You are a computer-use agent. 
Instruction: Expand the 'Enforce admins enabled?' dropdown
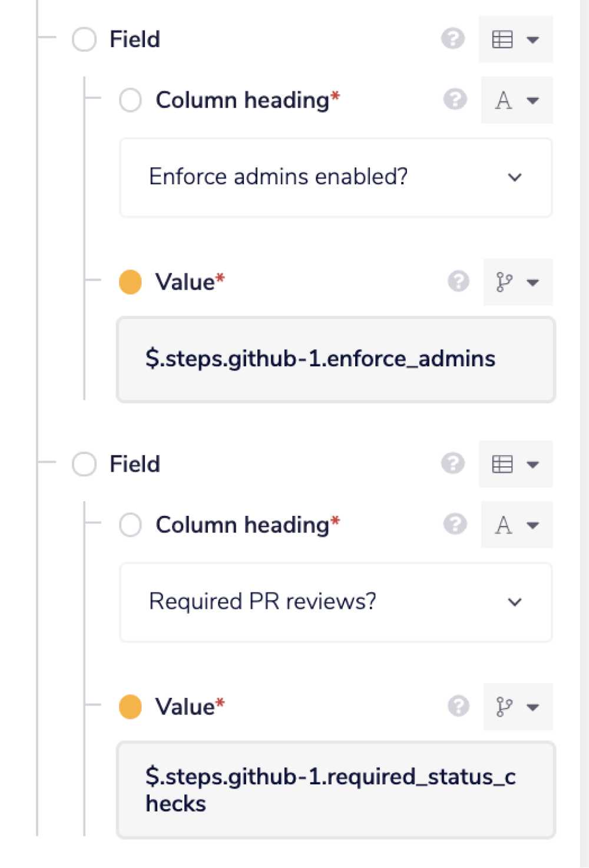click(515, 177)
